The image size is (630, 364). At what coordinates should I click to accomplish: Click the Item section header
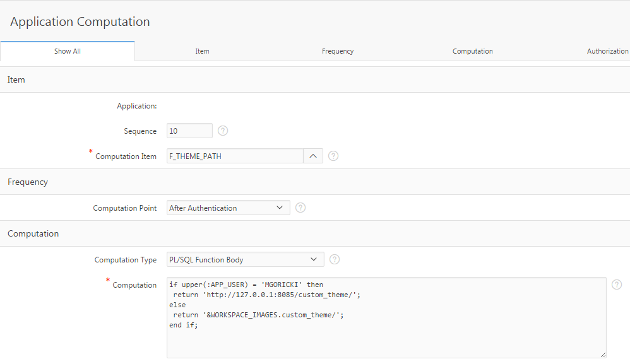(x=16, y=79)
